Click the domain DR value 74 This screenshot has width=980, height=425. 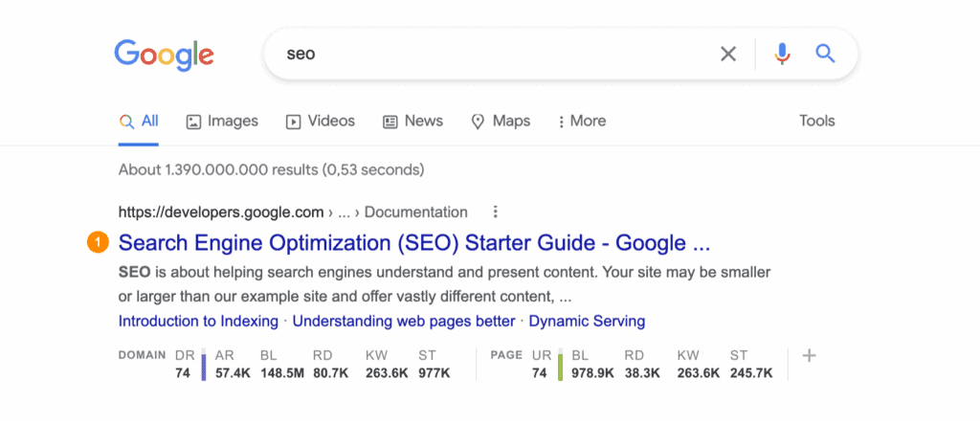183,373
